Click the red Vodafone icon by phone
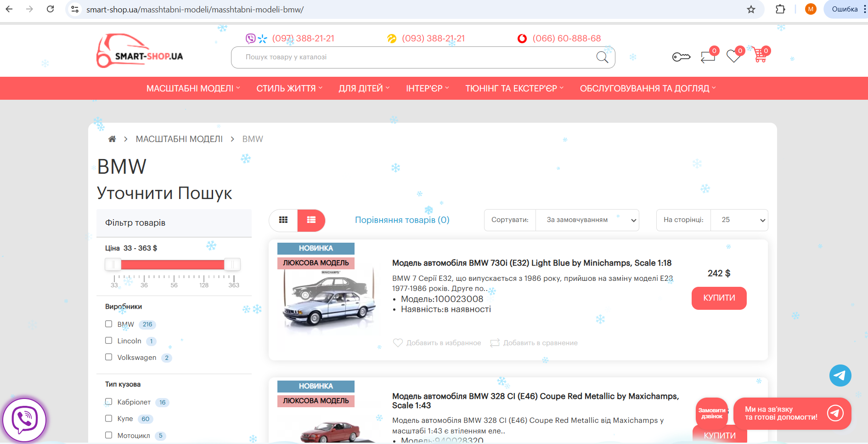This screenshot has height=444, width=868. pos(522,39)
